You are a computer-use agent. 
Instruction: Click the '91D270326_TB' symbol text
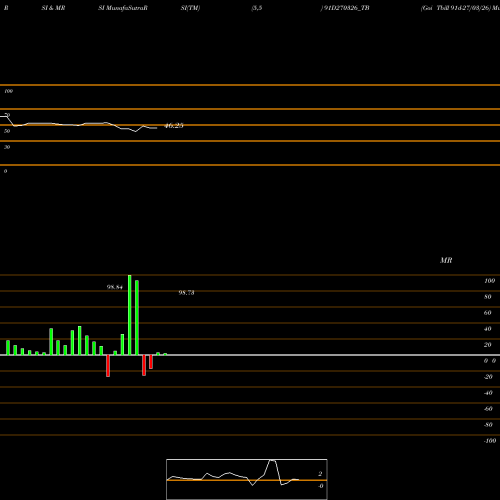pyautogui.click(x=346, y=8)
